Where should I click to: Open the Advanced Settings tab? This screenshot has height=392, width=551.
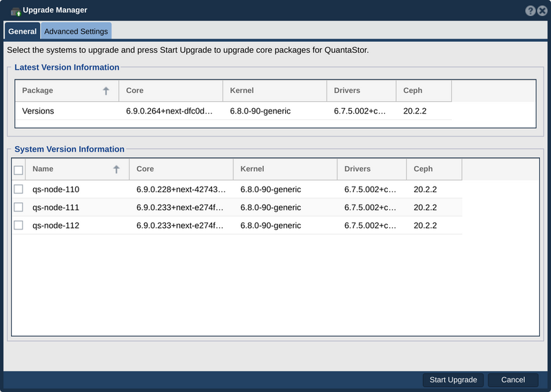point(76,31)
